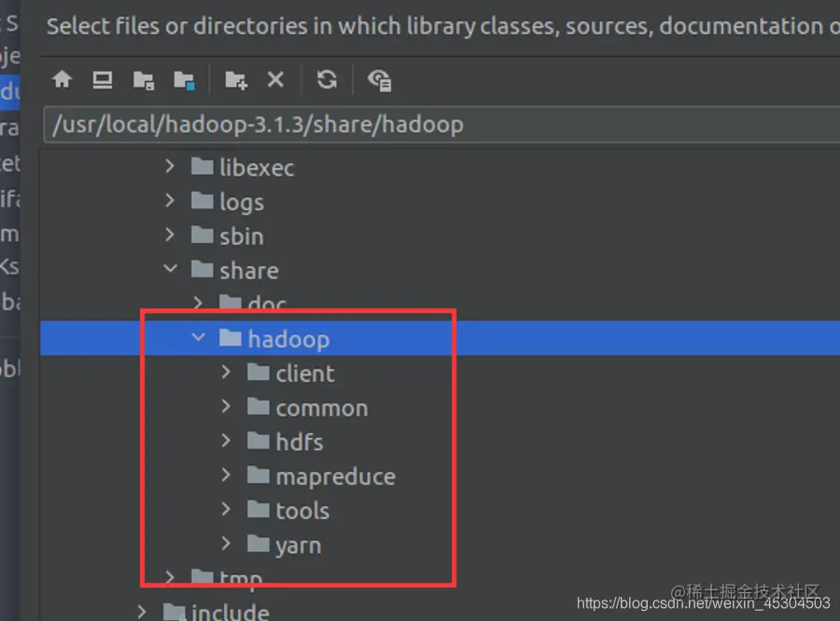Screen dimensions: 840x621
Task: Expand the include folder chevron
Action: pos(142,612)
